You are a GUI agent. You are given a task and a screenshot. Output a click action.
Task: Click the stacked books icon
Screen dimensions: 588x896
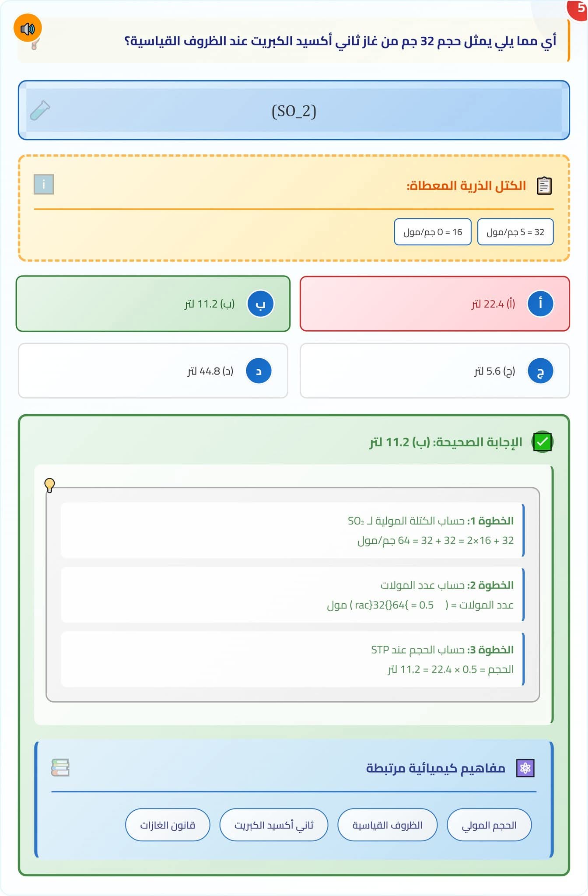point(60,767)
